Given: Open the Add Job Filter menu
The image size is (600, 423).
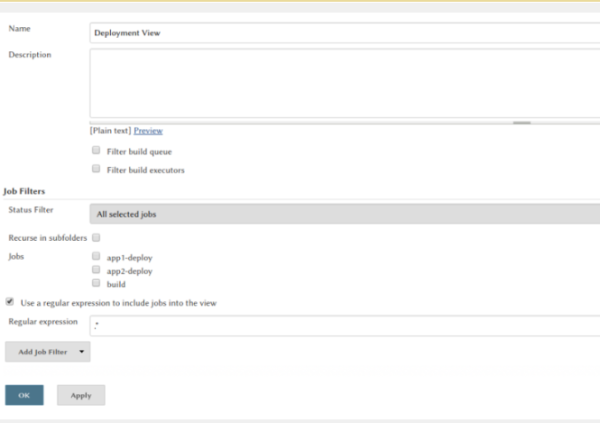Looking at the screenshot, I should click(x=42, y=352).
